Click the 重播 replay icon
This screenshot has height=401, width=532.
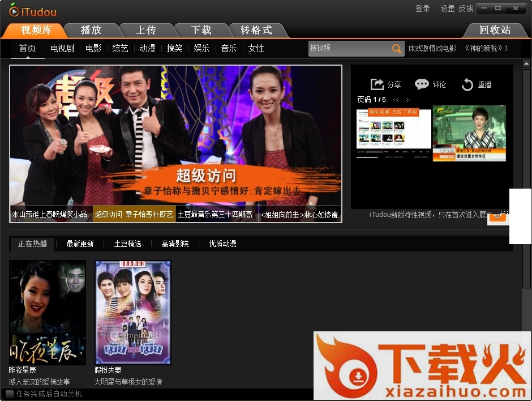[467, 84]
